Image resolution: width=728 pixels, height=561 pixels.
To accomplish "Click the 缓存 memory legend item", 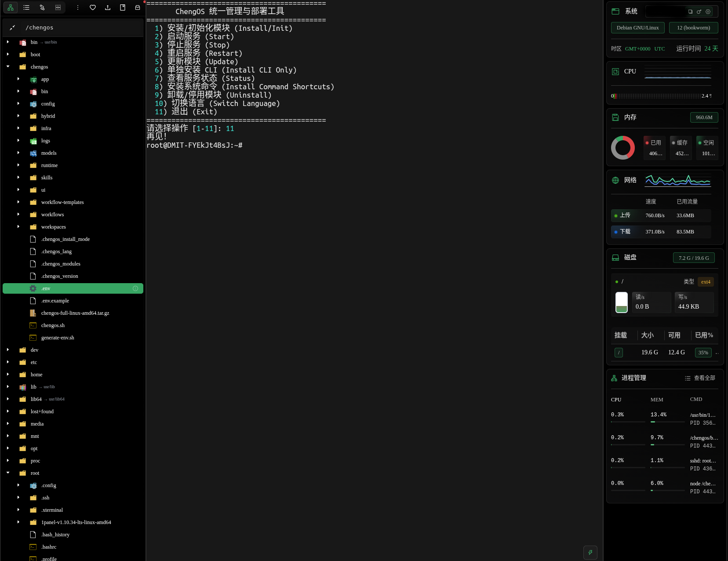I will pos(681,148).
